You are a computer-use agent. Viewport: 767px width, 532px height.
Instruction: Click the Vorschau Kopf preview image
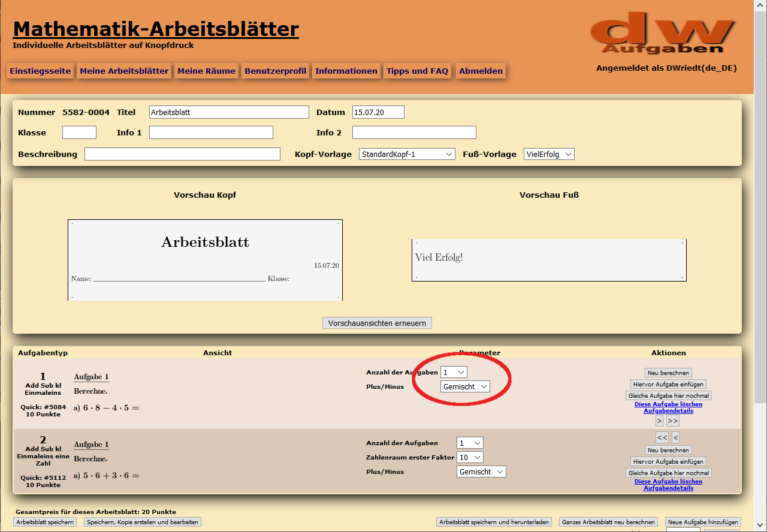205,259
